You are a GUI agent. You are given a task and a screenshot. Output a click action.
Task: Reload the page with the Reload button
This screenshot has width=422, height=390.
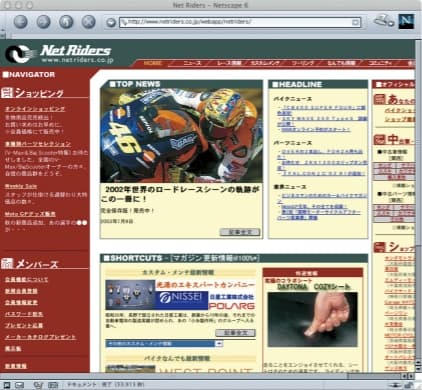(x=66, y=22)
